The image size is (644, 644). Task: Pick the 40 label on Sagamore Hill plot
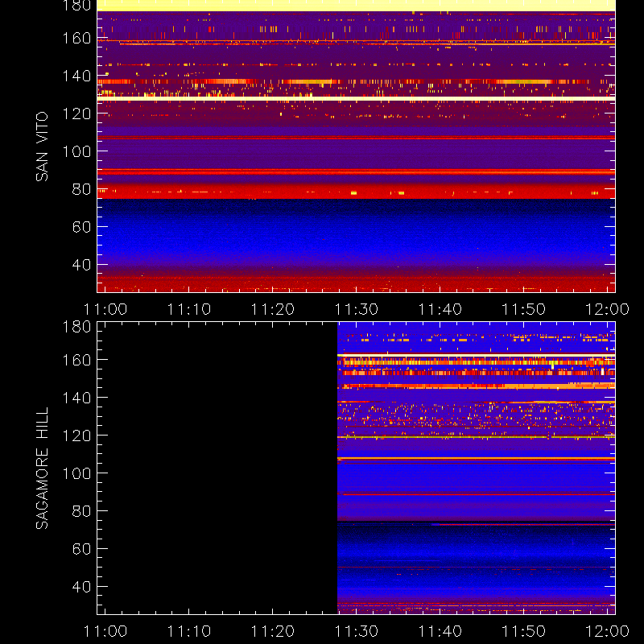pyautogui.click(x=81, y=587)
